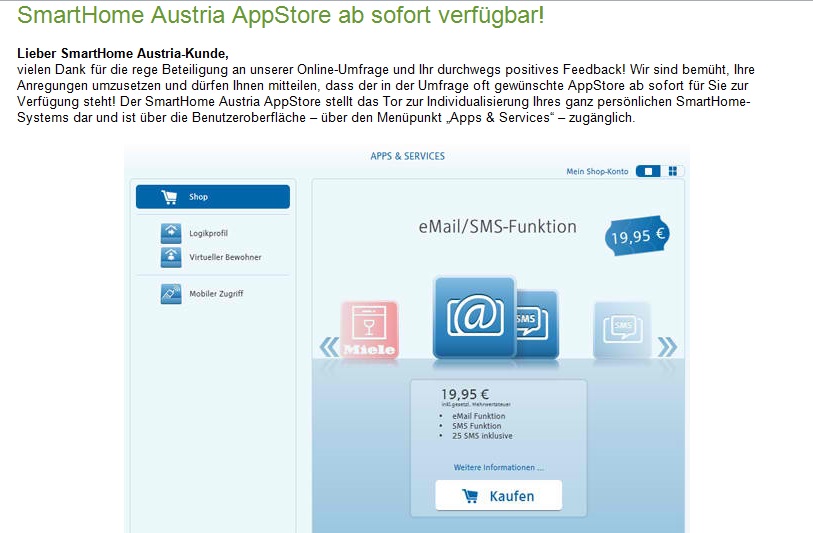The height and width of the screenshot is (533, 813).
Task: Click 'Lieber SmartHome Austria-Kunde,' greeting
Action: pyautogui.click(x=123, y=53)
